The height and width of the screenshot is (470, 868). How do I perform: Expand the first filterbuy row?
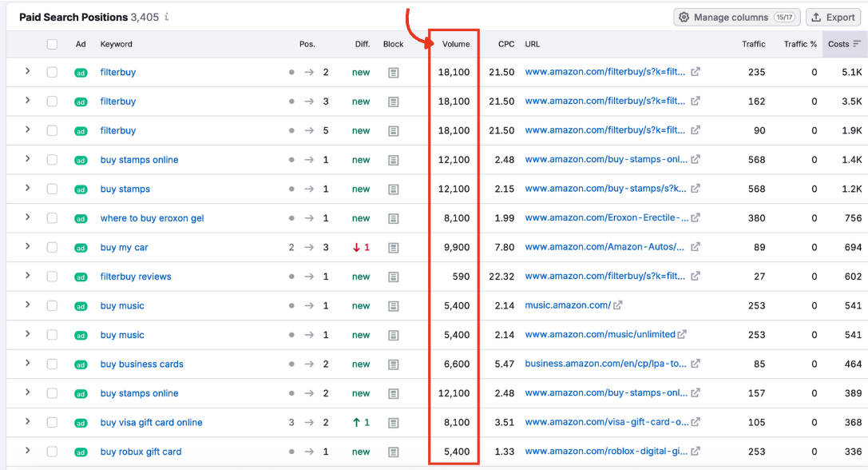click(x=27, y=72)
